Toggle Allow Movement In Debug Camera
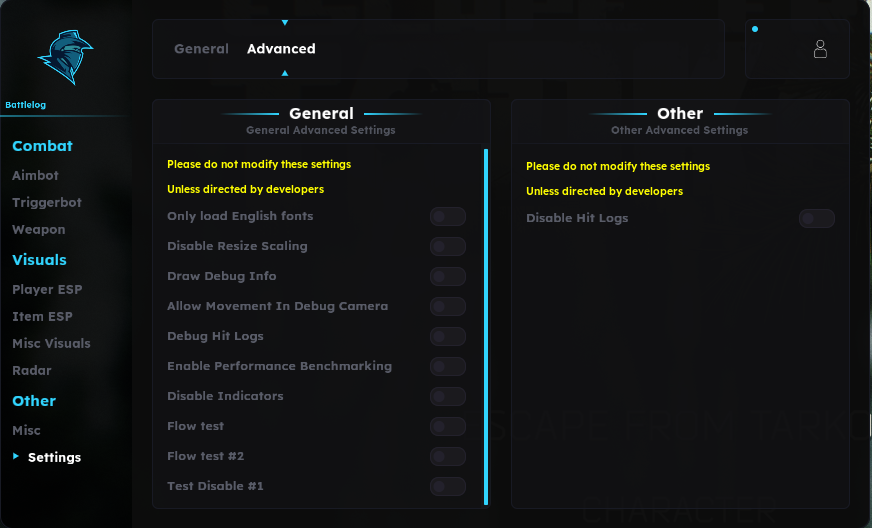The height and width of the screenshot is (528, 872). click(448, 307)
